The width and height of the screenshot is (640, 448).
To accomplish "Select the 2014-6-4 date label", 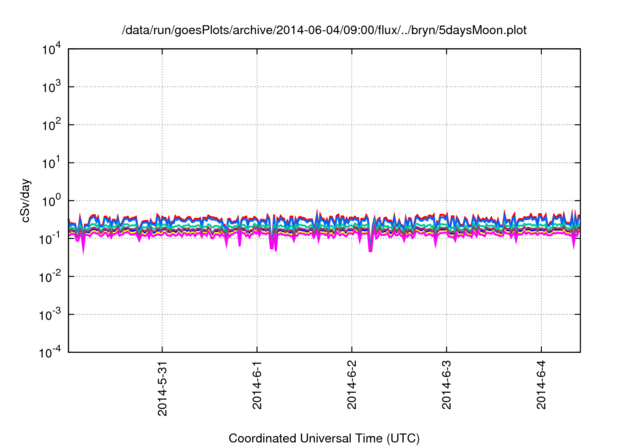I will tap(541, 384).
